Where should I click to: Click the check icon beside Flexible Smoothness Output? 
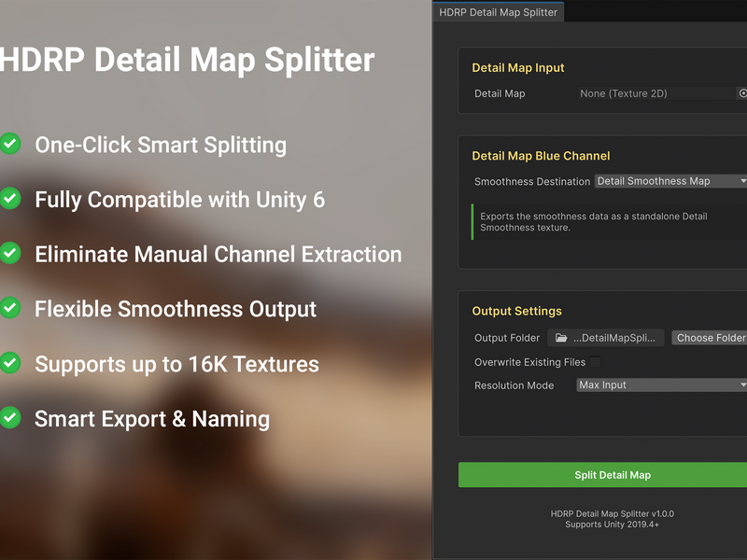pos(9,308)
